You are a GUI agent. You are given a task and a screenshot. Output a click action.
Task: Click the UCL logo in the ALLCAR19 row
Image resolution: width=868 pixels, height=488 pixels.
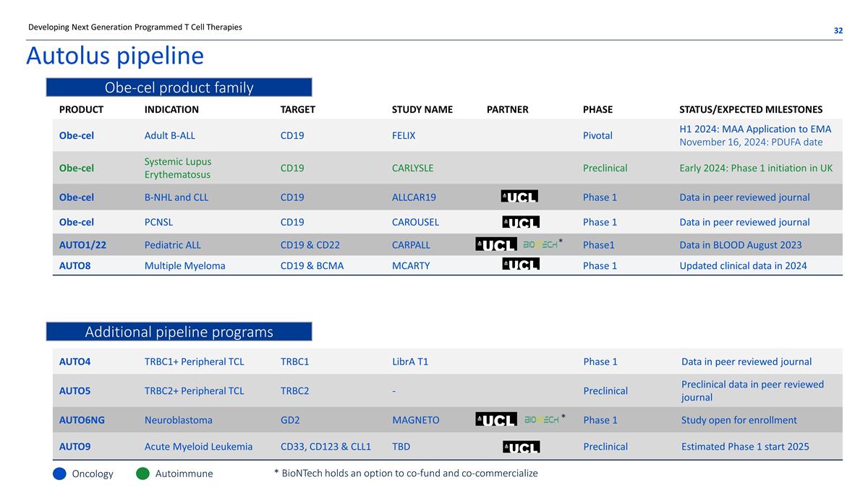(519, 197)
